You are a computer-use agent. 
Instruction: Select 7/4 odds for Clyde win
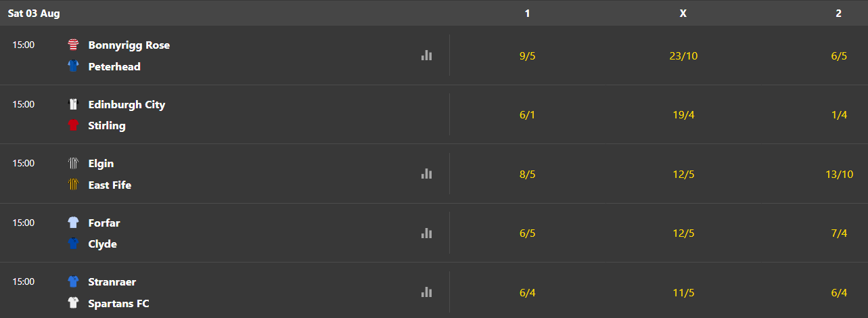coord(838,233)
